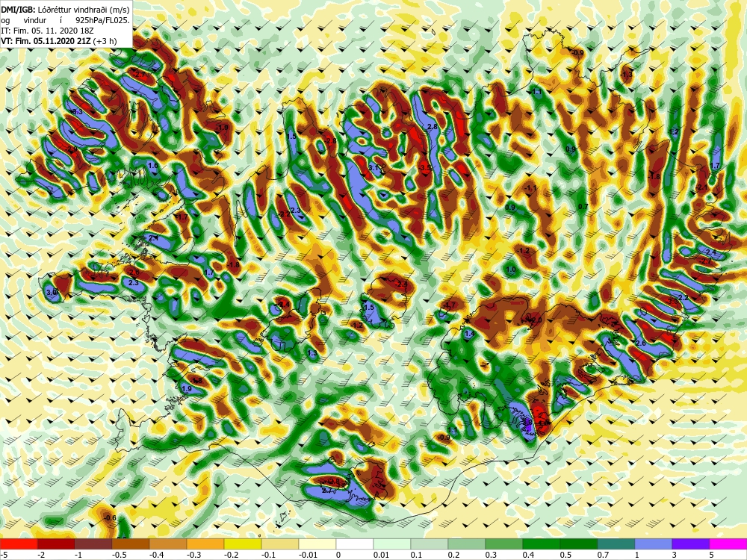The width and height of the screenshot is (747, 560).
Task: Click the map value '2.1' in the west
Action: [153, 237]
